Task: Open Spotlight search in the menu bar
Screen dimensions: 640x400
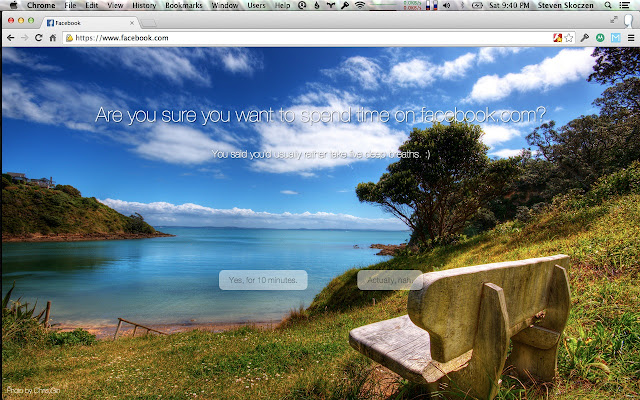Action: (x=608, y=5)
